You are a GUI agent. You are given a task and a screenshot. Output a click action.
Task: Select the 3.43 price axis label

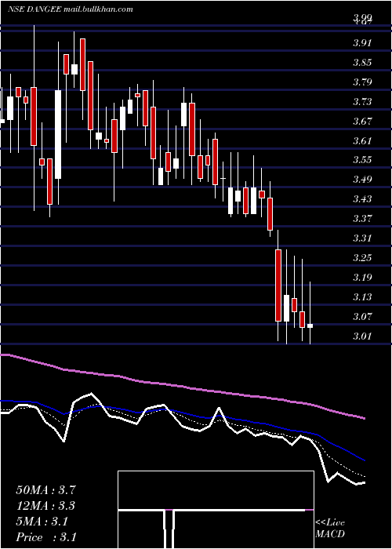(x=362, y=199)
